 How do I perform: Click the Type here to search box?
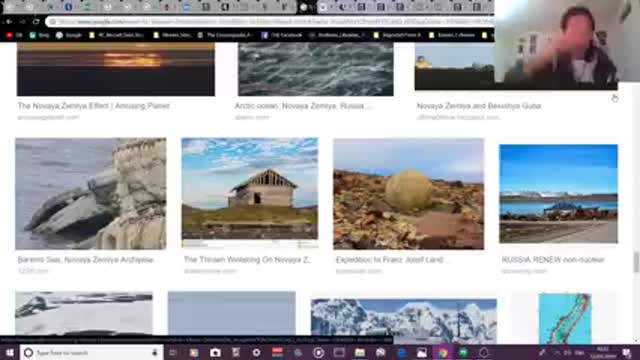(x=92, y=352)
